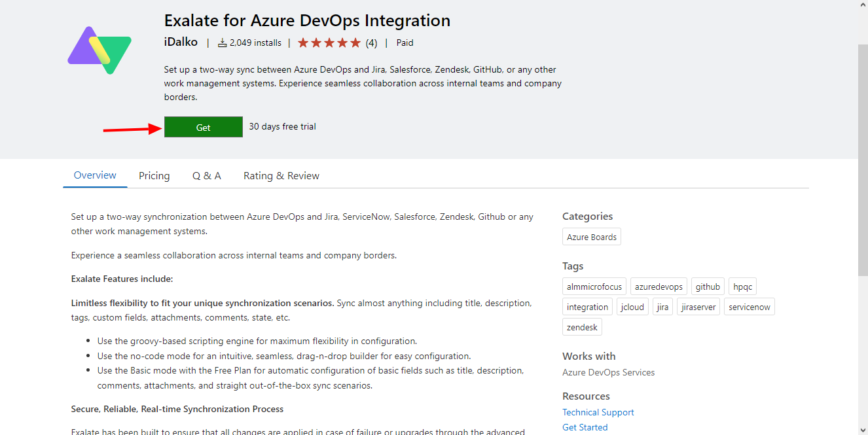Click the 'Works with' heading
Image resolution: width=868 pixels, height=435 pixels.
[589, 357]
